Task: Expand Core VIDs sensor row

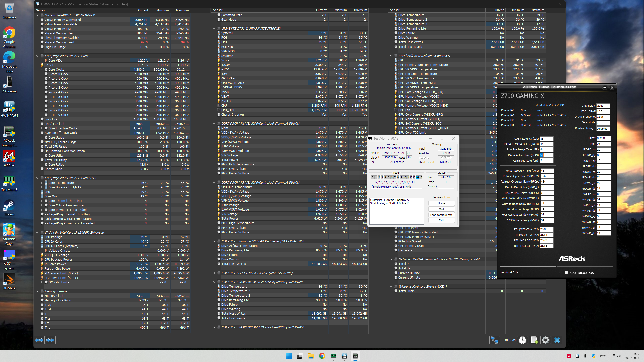Action: (42, 61)
